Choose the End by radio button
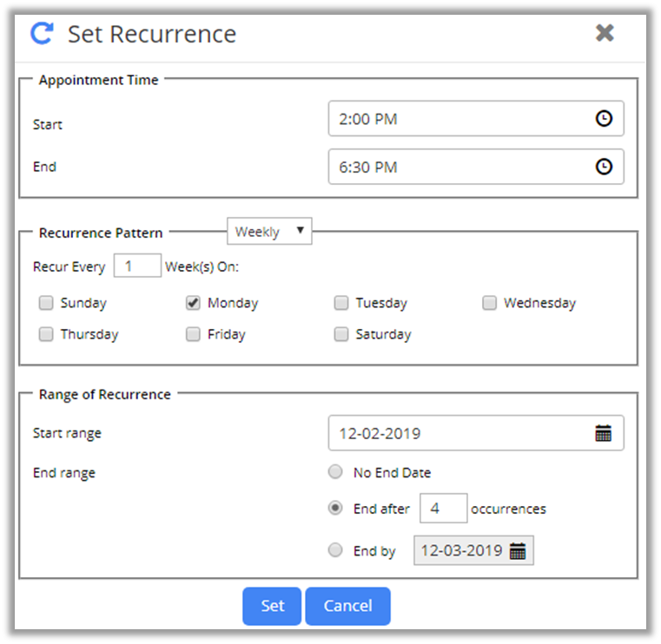The image size is (661, 644). tap(335, 550)
